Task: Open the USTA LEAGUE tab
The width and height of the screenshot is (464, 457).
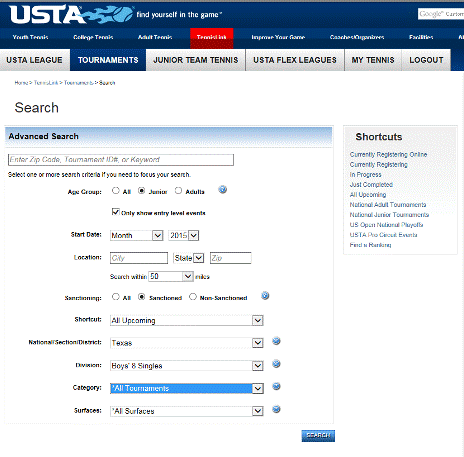Action: [35, 60]
